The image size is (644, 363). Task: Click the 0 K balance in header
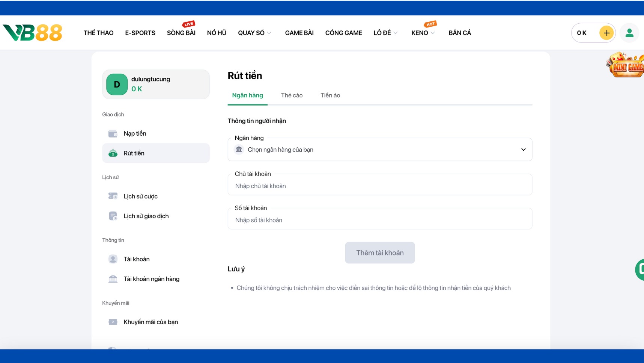click(x=582, y=33)
